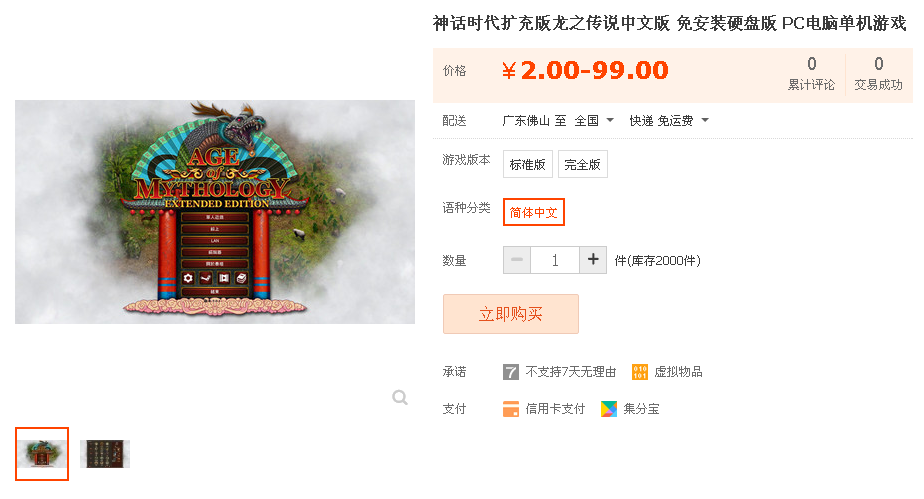Click the main Age of Mythology product image
The image size is (924, 499).
click(215, 212)
